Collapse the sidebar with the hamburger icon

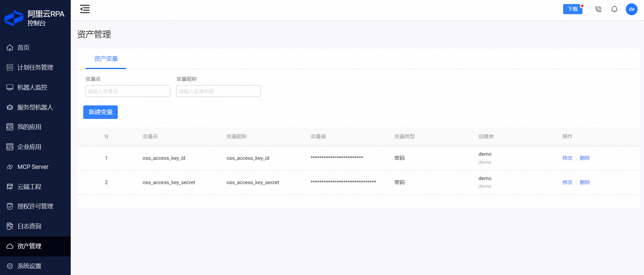85,9
